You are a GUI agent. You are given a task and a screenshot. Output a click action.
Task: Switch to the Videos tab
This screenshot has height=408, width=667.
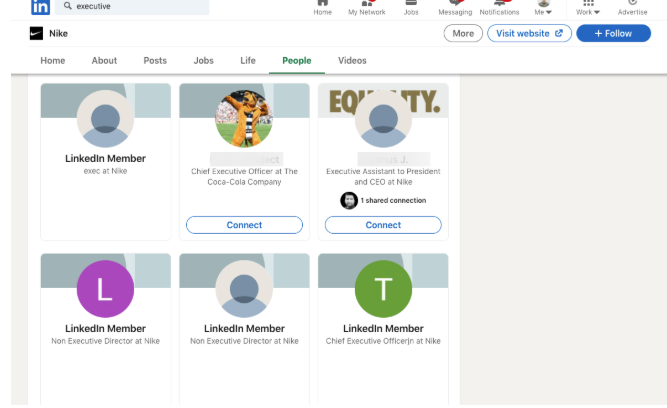(x=352, y=61)
